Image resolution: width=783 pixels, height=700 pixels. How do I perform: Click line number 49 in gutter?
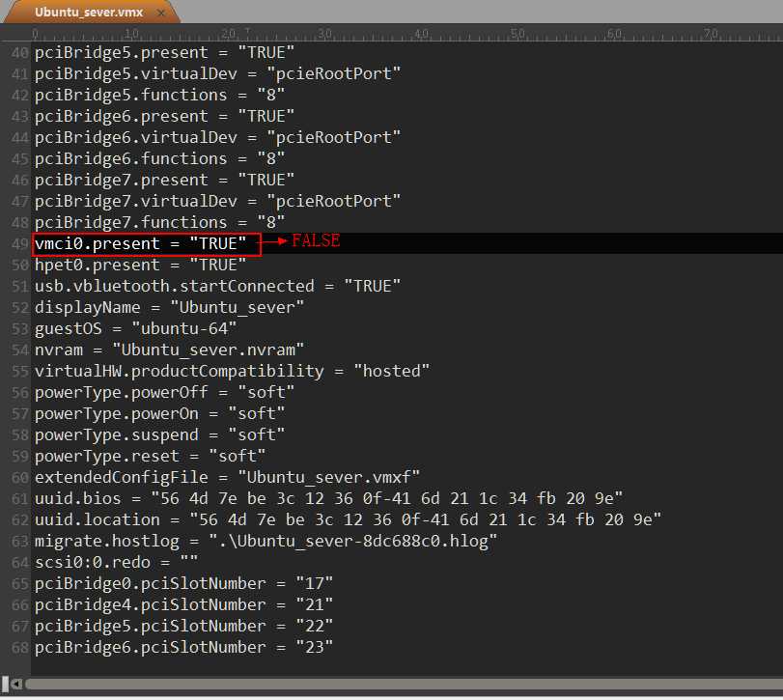click(20, 244)
